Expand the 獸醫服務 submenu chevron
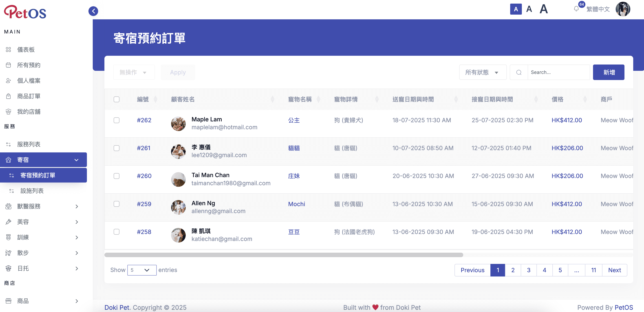This screenshot has height=312, width=644. pos(77,206)
